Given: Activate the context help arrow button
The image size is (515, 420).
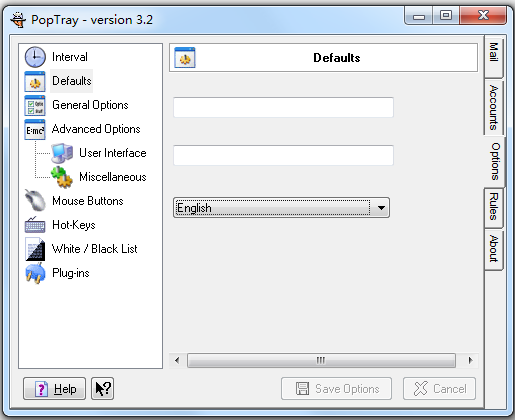Looking at the screenshot, I should (102, 389).
